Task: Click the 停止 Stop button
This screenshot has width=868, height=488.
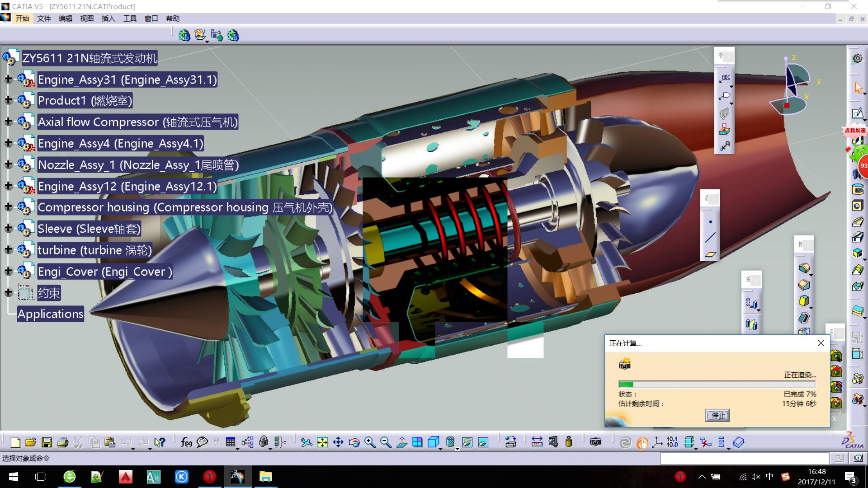Action: 717,415
